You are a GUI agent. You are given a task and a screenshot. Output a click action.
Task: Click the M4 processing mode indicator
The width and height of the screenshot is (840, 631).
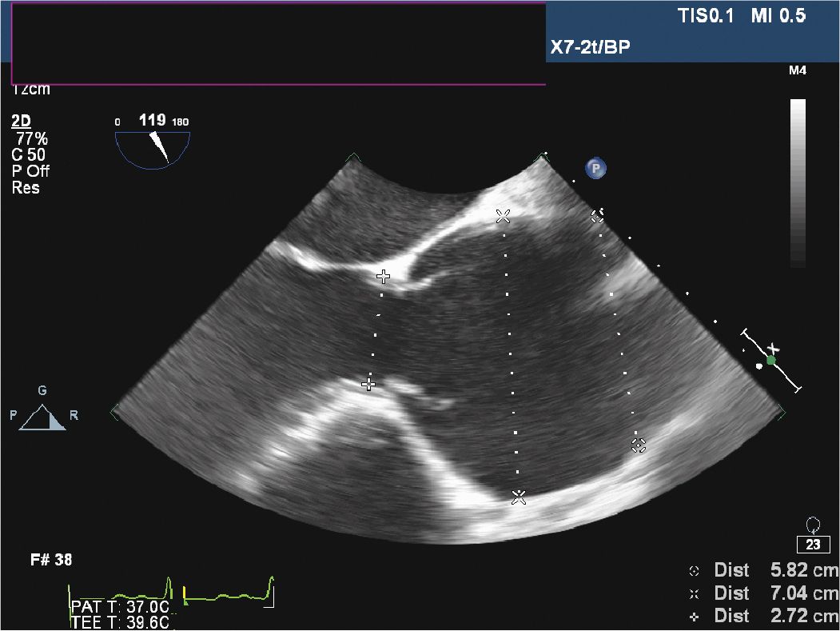797,70
